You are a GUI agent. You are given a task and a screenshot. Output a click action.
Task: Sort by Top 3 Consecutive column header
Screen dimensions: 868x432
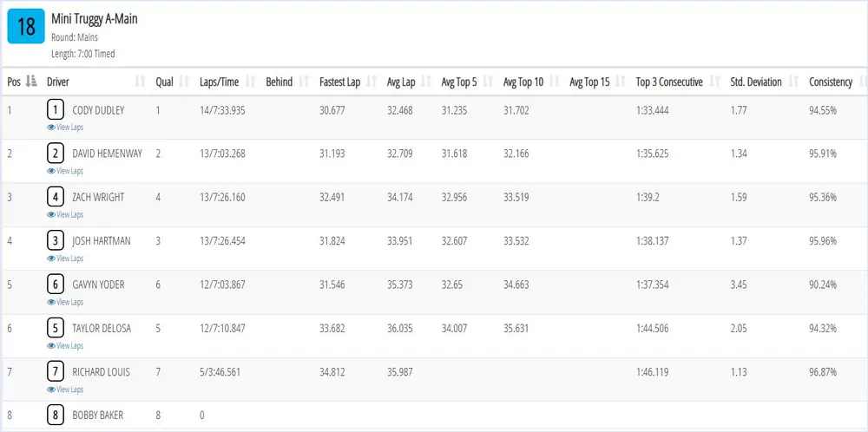(x=677, y=82)
